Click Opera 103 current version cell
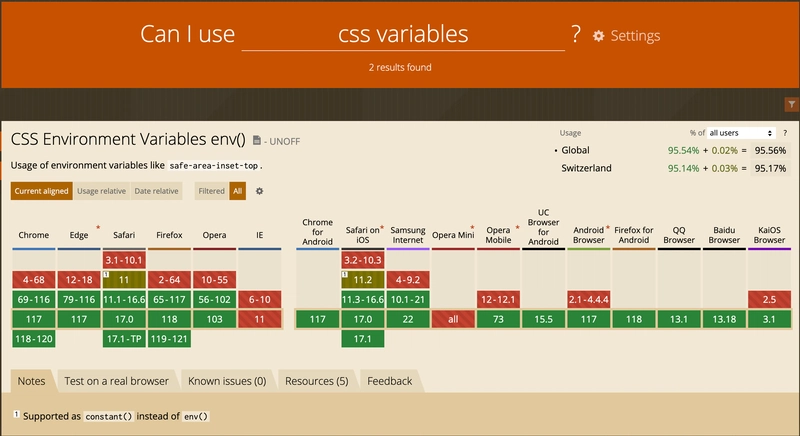Image resolution: width=800 pixels, height=436 pixels. point(214,319)
